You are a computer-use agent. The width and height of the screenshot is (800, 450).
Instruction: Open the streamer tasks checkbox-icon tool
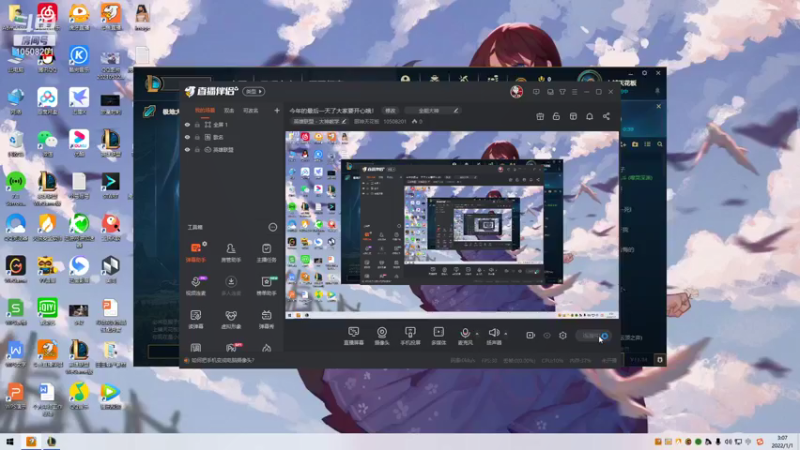(266, 252)
